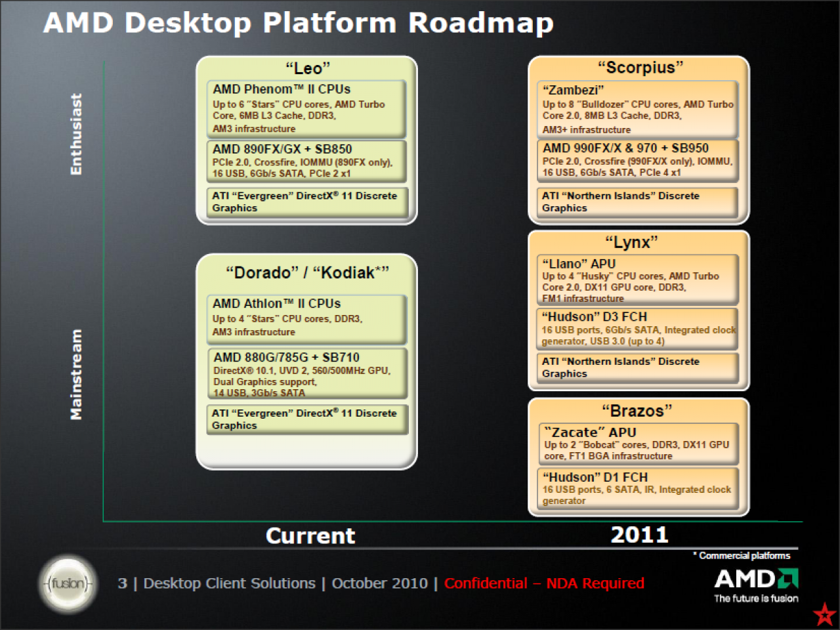The width and height of the screenshot is (840, 630).
Task: Click the AMD Athlon II CPUs box
Action: pos(306,318)
